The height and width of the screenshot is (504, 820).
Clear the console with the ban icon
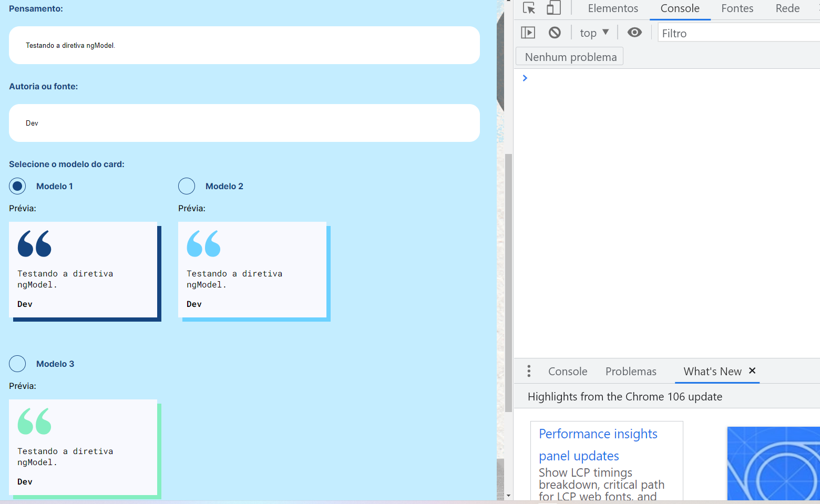(555, 33)
